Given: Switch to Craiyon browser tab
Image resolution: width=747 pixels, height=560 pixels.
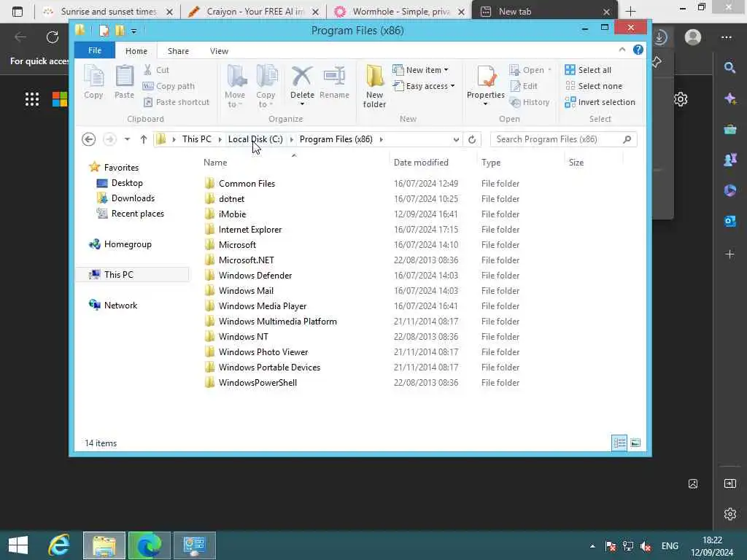Looking at the screenshot, I should point(253,12).
